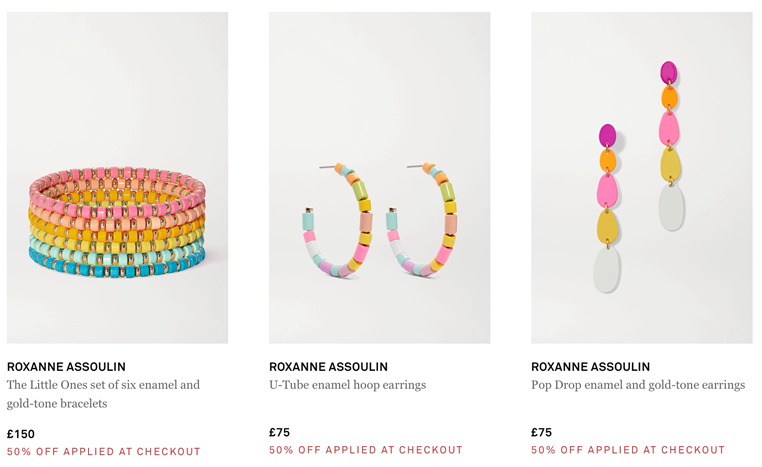Click 50% off notice under Pop Drop earrings

[x=628, y=450]
